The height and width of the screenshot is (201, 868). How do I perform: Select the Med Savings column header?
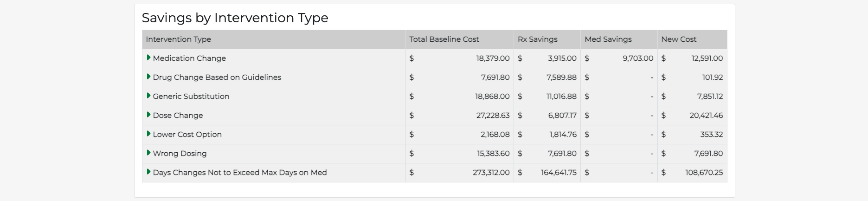click(x=608, y=39)
